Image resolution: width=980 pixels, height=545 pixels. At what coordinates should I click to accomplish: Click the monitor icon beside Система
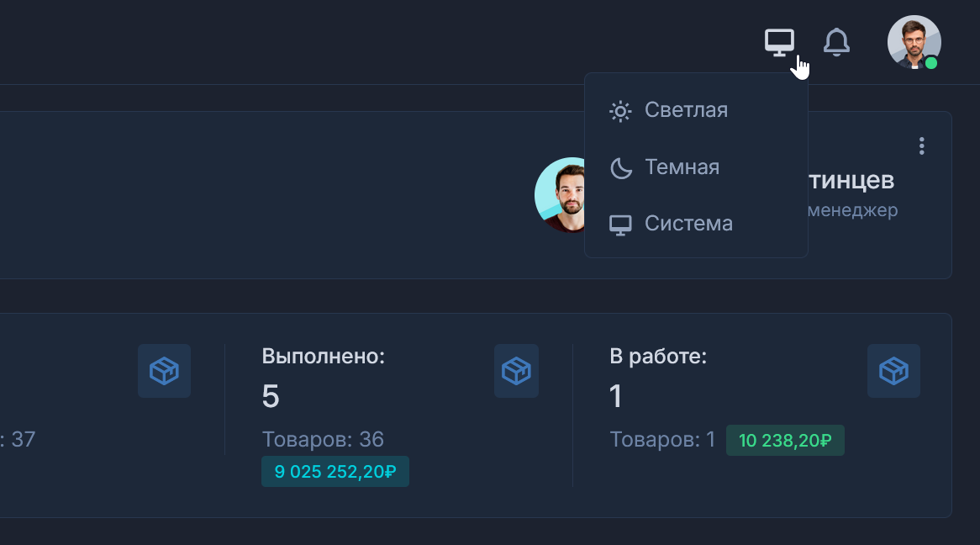click(x=620, y=225)
